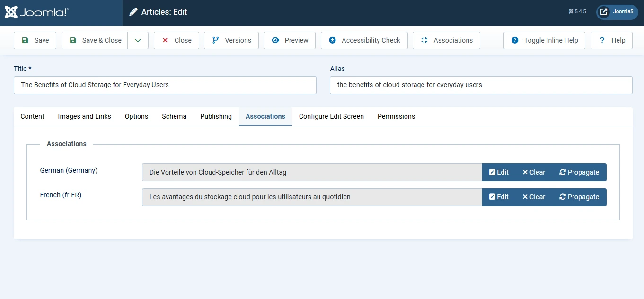Open the Permissions tab

[x=397, y=116]
